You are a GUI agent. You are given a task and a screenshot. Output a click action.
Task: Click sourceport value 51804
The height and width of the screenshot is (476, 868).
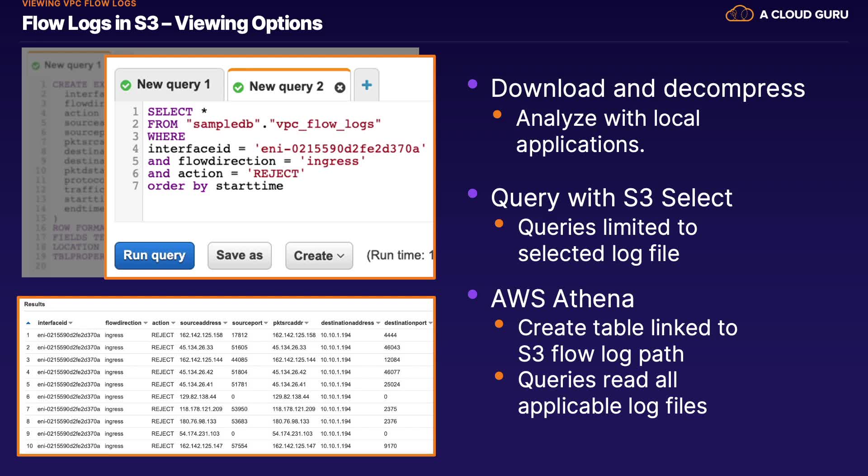[x=240, y=372]
